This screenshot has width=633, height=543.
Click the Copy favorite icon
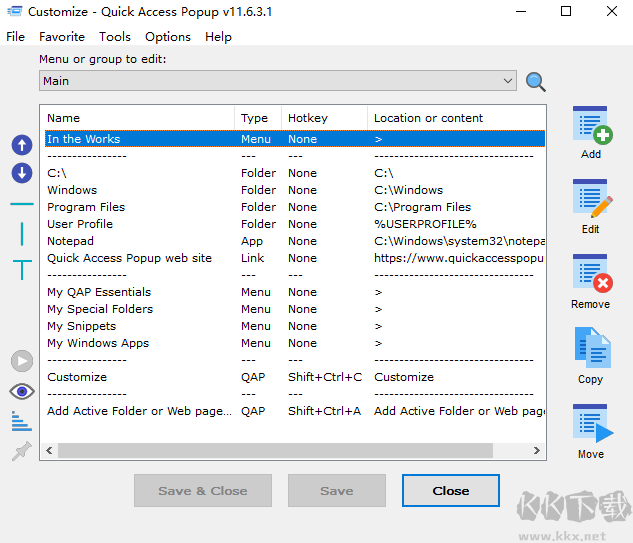click(592, 348)
